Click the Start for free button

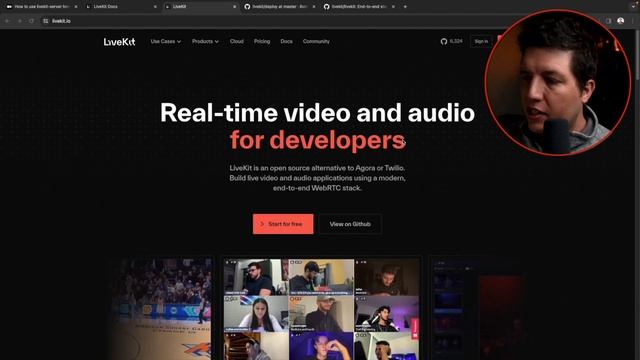(283, 224)
